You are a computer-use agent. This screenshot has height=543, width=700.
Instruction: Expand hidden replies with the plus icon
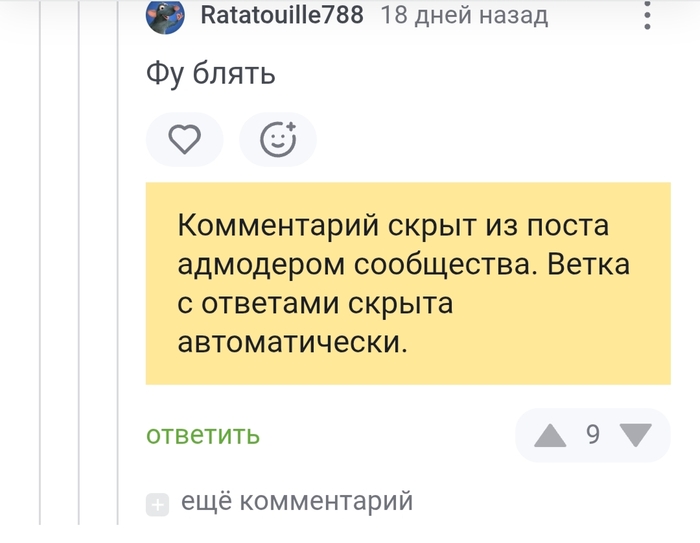[x=157, y=503]
